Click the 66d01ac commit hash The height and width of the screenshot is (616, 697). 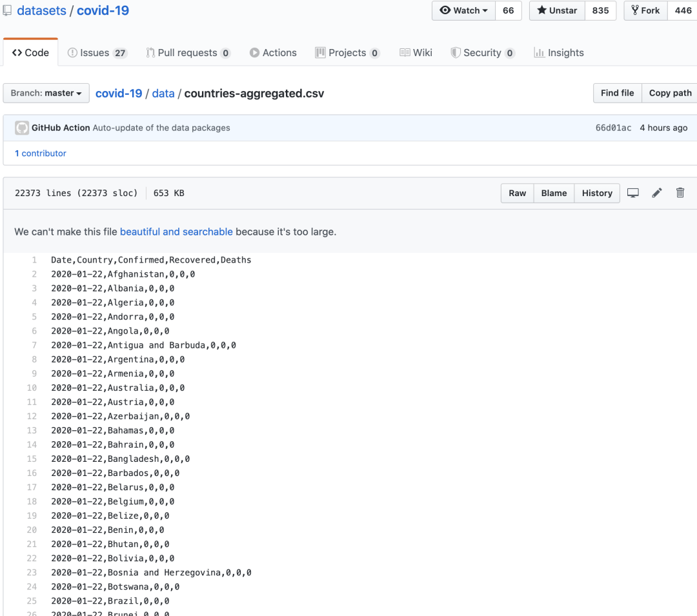click(614, 128)
